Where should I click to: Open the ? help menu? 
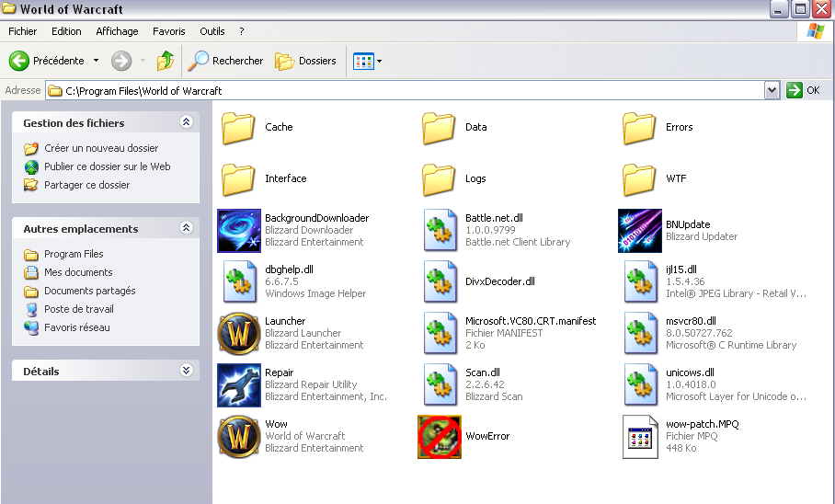coord(242,31)
